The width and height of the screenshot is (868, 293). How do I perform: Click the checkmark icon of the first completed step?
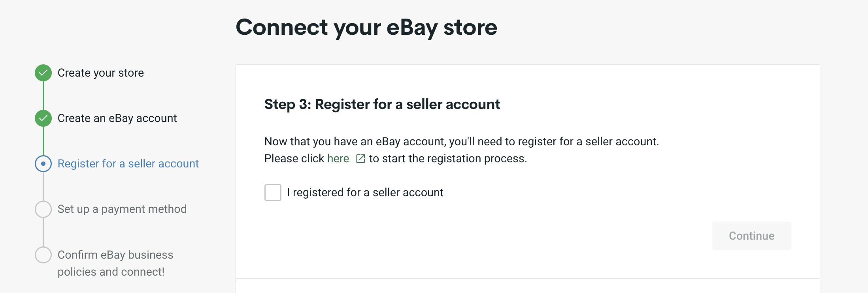click(x=43, y=73)
